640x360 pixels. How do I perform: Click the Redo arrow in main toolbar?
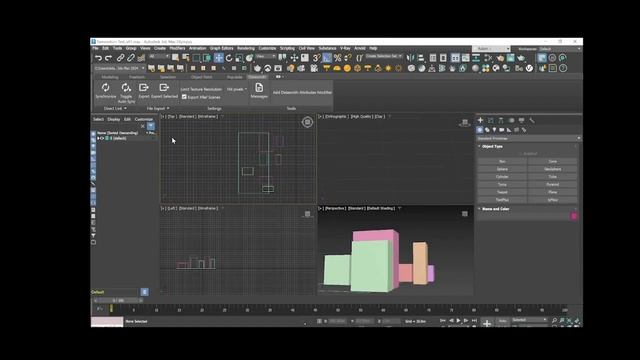pos(109,58)
